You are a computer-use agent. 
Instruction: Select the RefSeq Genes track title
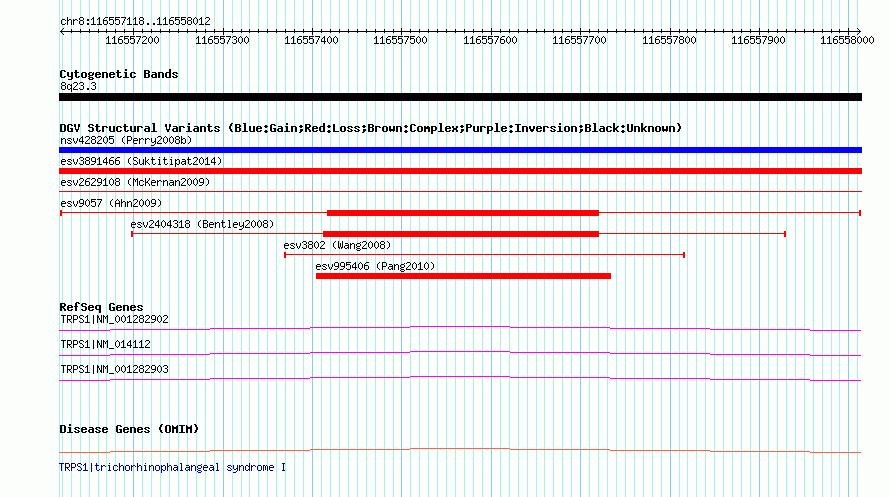(x=101, y=307)
